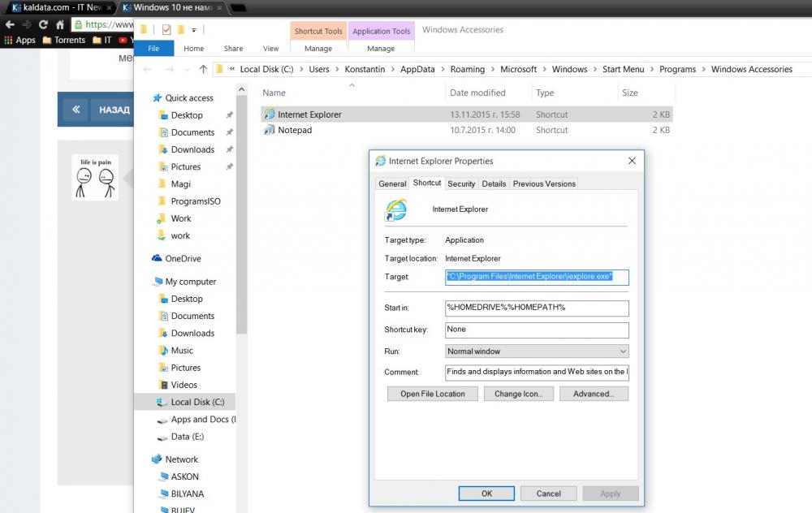Unpin Desktop from Quick access

(230, 115)
